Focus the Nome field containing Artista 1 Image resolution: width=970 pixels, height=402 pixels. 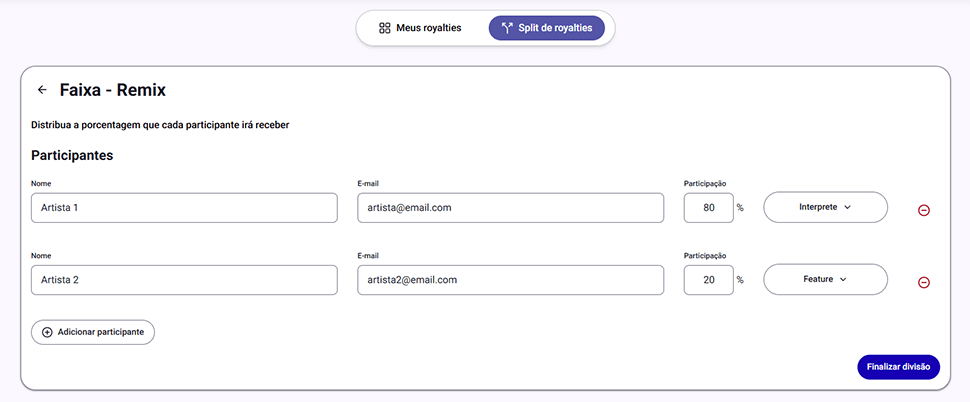(184, 208)
